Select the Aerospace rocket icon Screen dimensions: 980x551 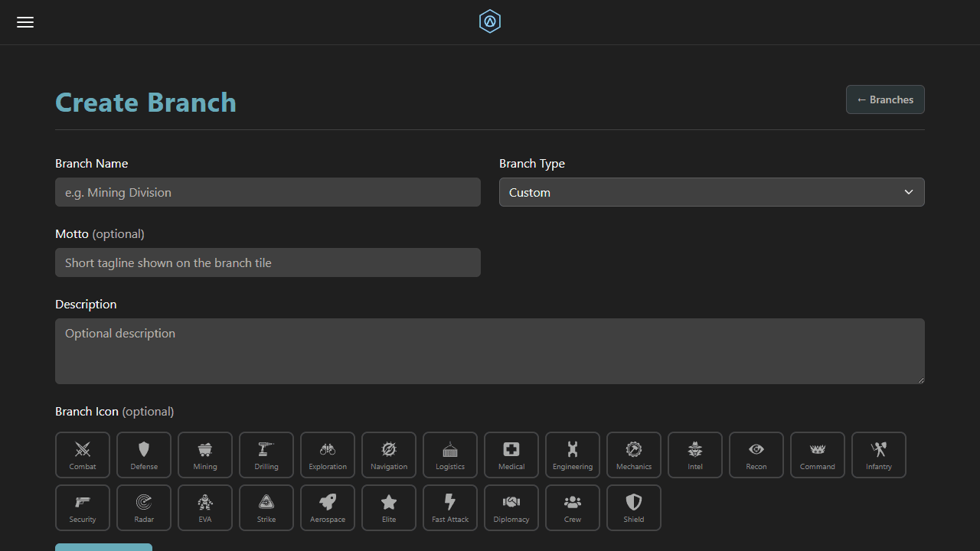tap(328, 507)
